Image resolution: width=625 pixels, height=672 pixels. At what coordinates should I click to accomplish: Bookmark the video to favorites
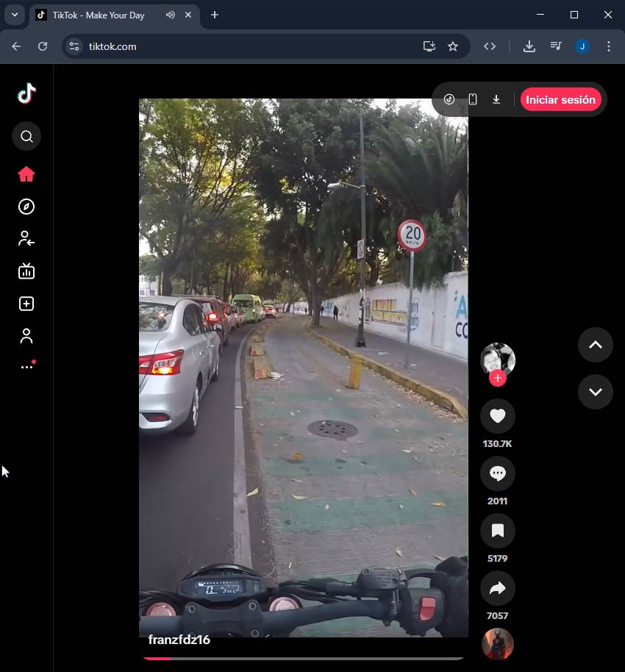pos(498,531)
